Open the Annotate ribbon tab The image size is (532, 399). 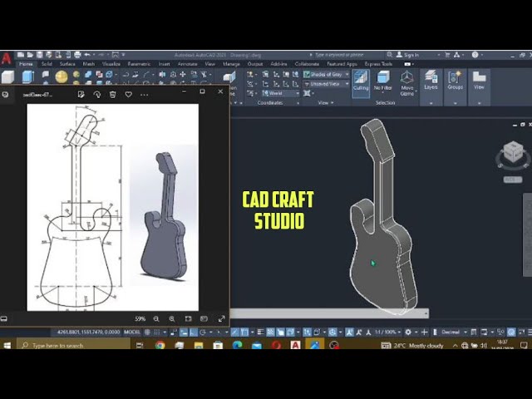point(188,64)
